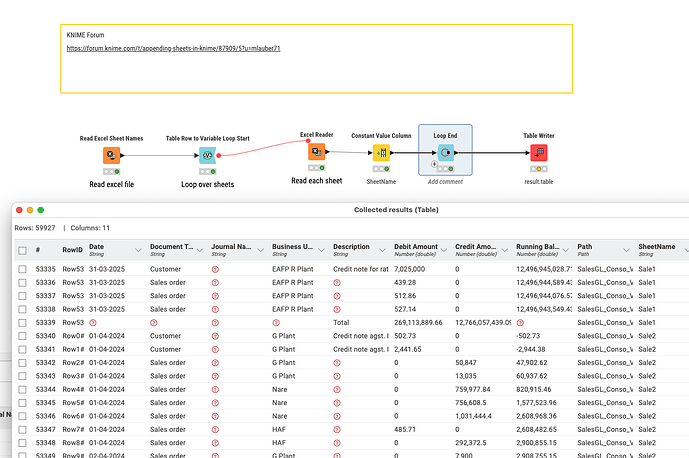Check the checkbox for row 53348
Viewport: 689px width, 458px height.
click(22, 443)
